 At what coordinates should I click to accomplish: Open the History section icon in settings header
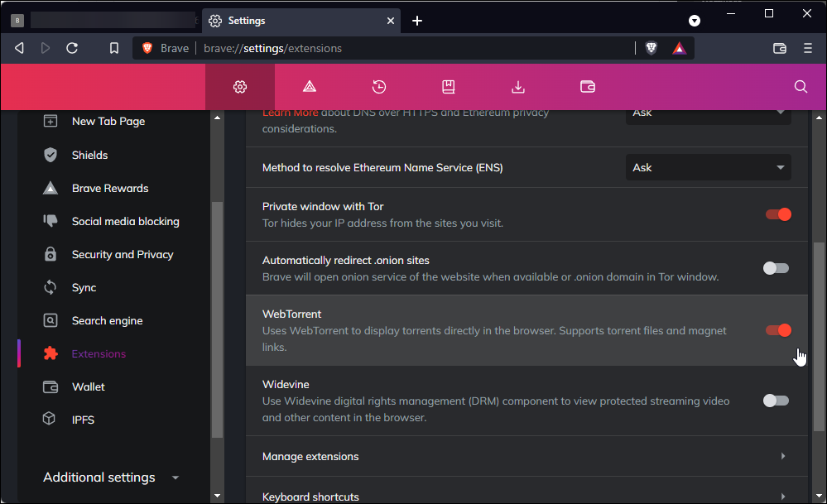379,86
